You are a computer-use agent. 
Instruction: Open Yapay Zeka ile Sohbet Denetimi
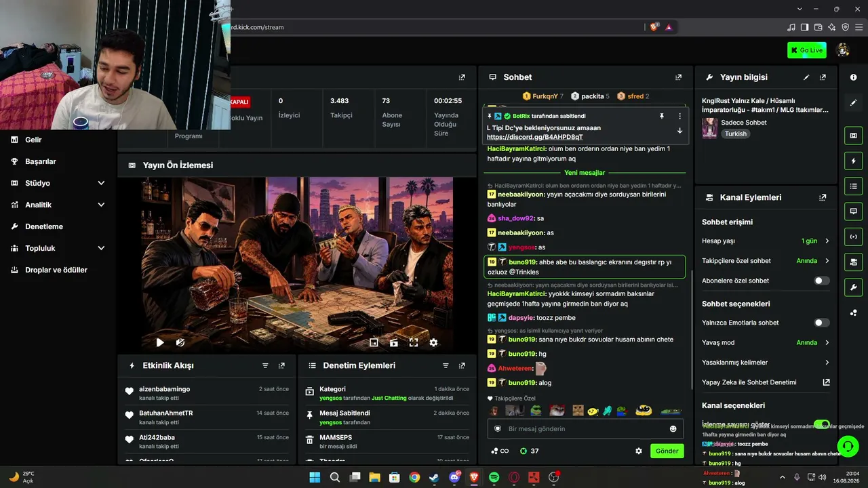tap(766, 382)
